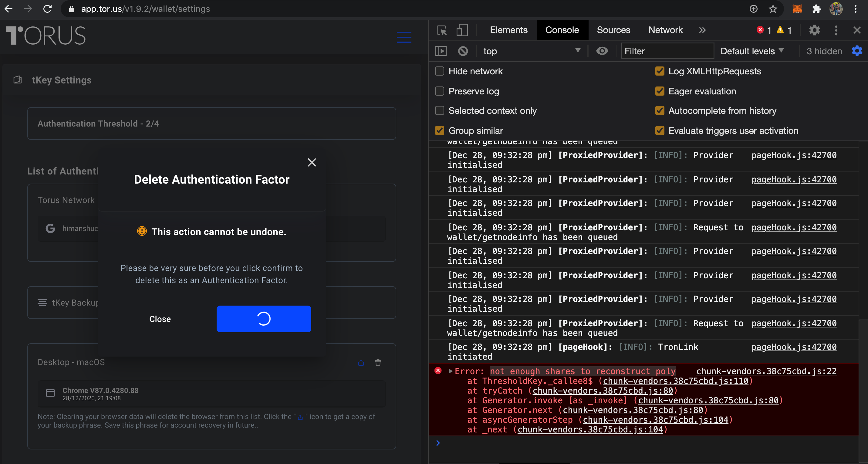
Task: Open the Torus hamburger menu
Action: 404,37
